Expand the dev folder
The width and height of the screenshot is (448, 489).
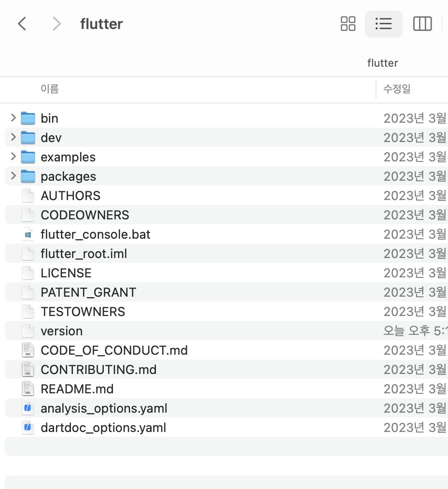(13, 137)
